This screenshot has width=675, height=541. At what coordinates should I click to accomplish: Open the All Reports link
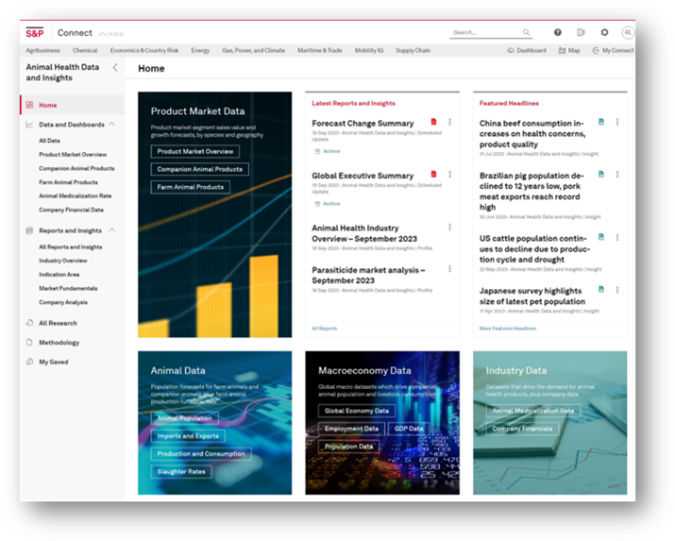pos(325,328)
